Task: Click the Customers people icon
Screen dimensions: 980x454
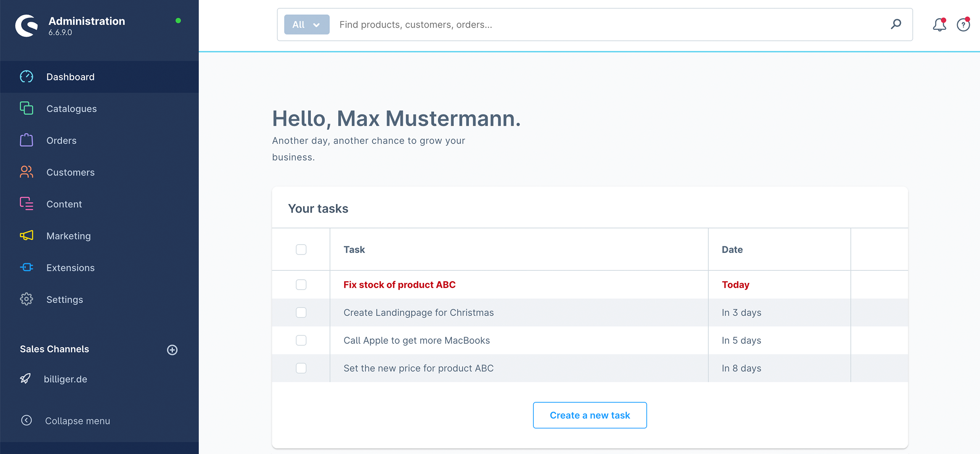Action: pos(26,172)
